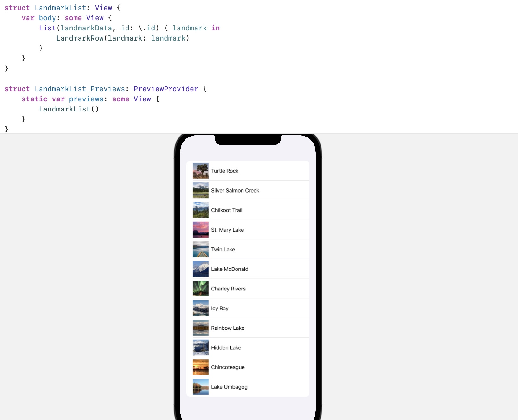
Task: Select the Silver Salmon Creek thumbnail
Action: tap(201, 190)
